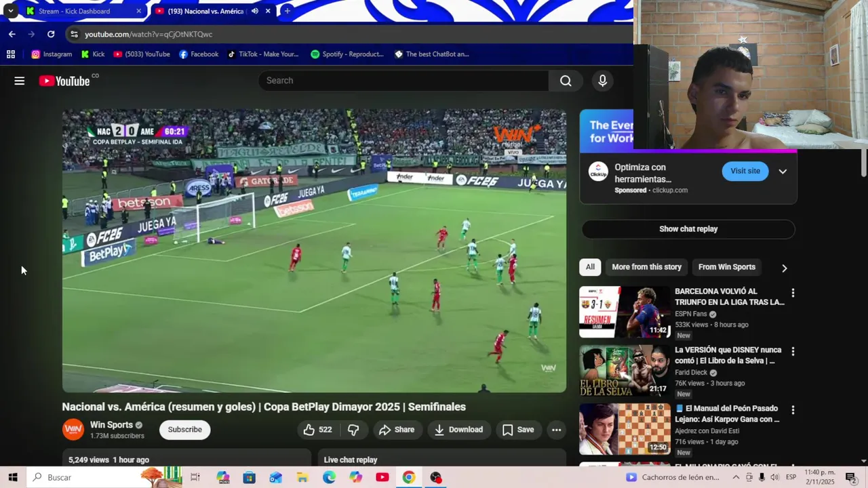Viewport: 868px width, 488px height.
Task: Click the Buscar taskbar search box
Action: [104, 477]
